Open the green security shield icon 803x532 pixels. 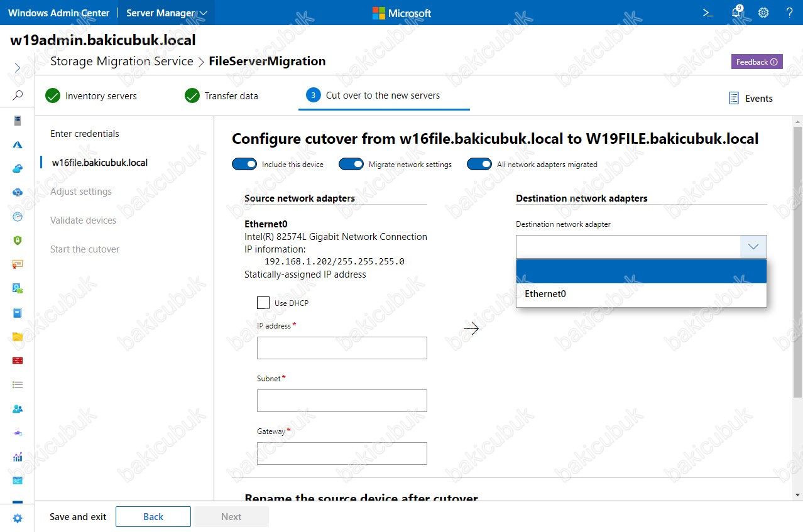pyautogui.click(x=18, y=240)
